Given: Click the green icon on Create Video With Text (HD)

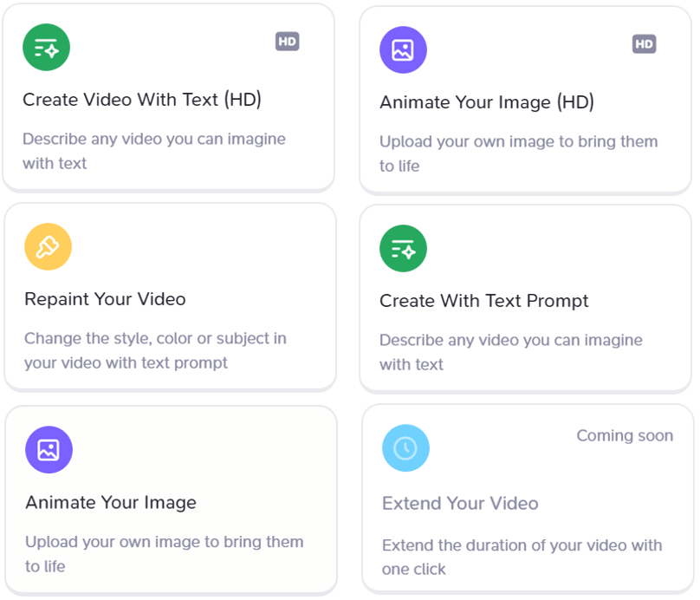Looking at the screenshot, I should (47, 48).
